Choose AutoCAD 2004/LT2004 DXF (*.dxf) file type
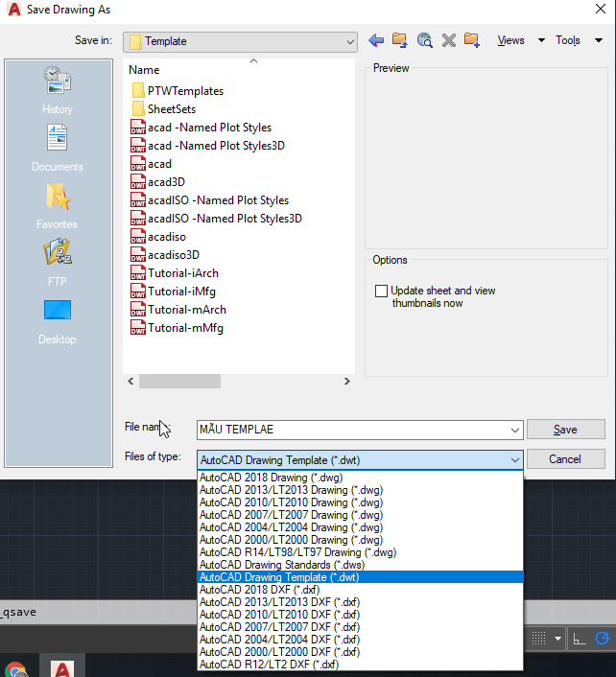 (360, 640)
